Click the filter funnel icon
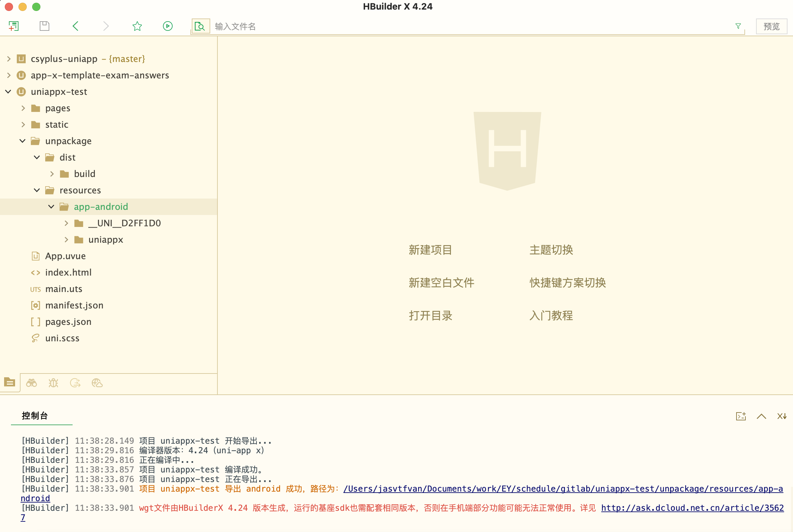Viewport: 793px width, 532px height. [x=738, y=26]
